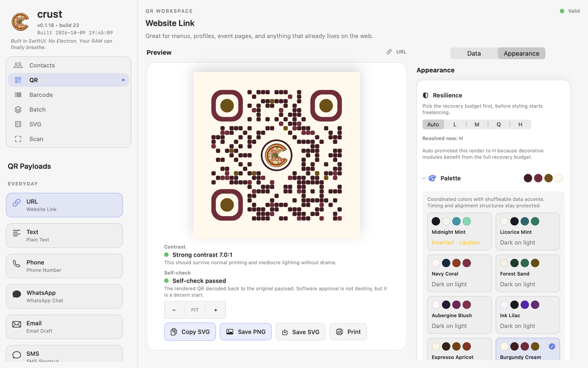Viewport: 588px width, 368px height.
Task: Choose the Ink Lilac palette
Action: 528,315
